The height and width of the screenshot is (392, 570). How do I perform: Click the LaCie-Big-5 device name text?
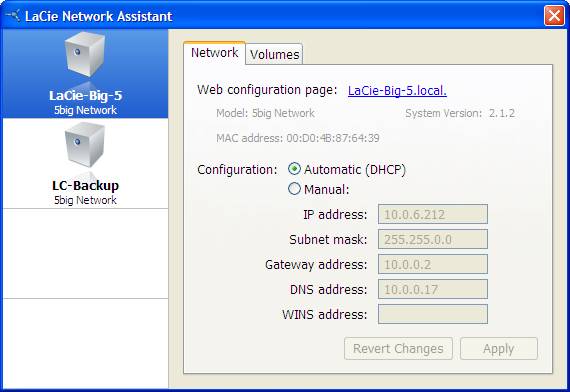pyautogui.click(x=85, y=96)
